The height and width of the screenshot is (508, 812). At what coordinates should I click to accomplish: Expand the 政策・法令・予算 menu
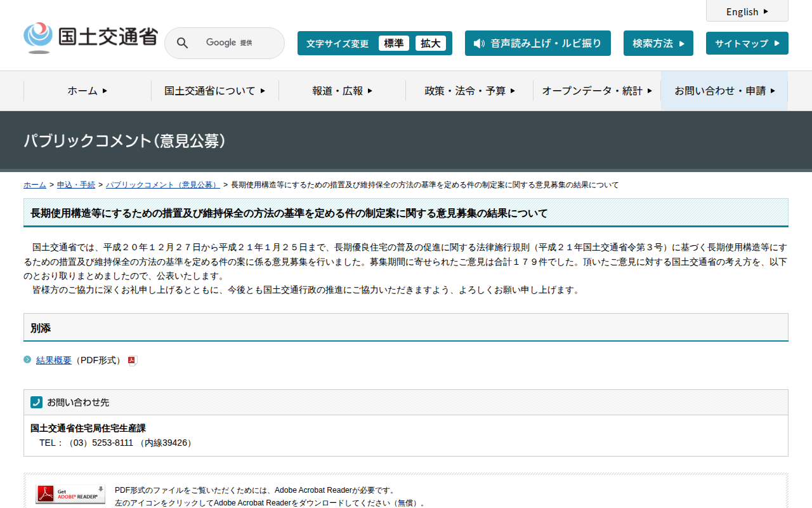(x=469, y=91)
